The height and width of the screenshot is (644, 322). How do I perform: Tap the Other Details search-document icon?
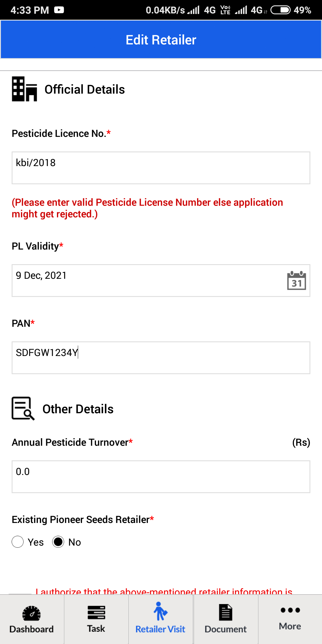pos(23,408)
